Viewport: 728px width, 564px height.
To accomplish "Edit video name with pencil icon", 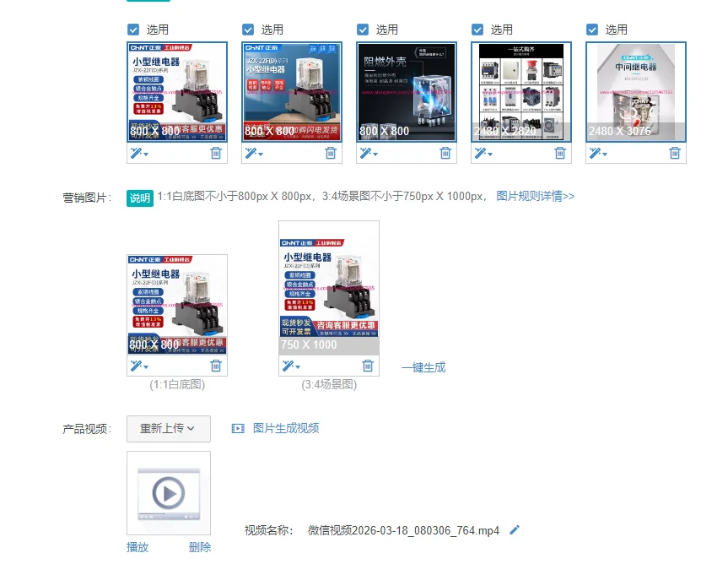I will coord(515,530).
